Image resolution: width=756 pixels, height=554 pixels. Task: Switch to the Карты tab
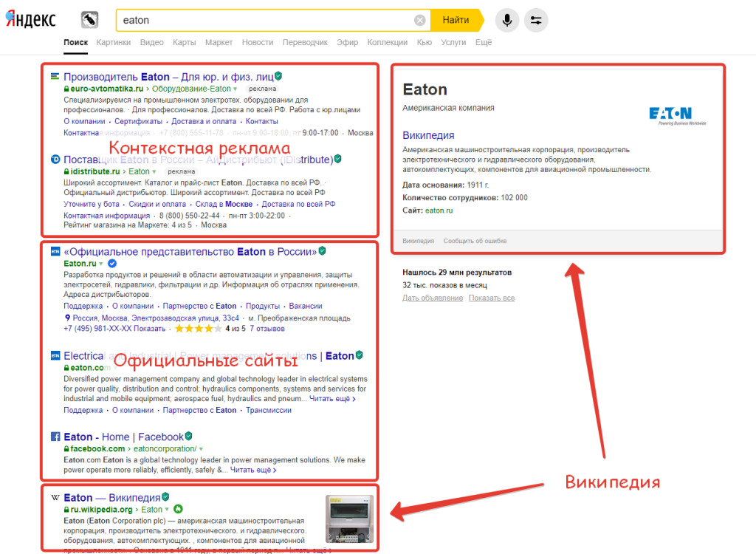pos(184,42)
